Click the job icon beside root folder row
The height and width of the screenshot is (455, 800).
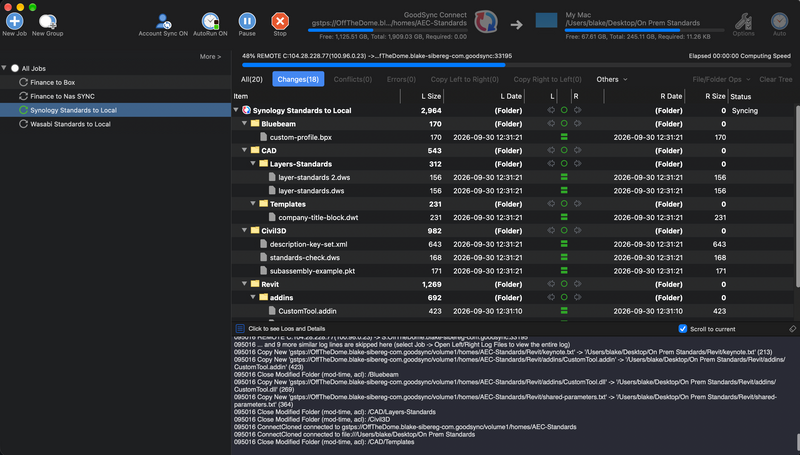[246, 110]
